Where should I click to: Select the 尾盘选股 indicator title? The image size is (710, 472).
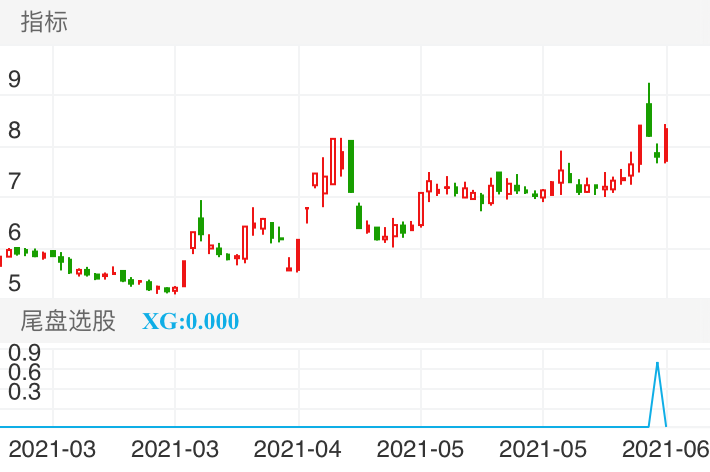pyautogui.click(x=68, y=321)
